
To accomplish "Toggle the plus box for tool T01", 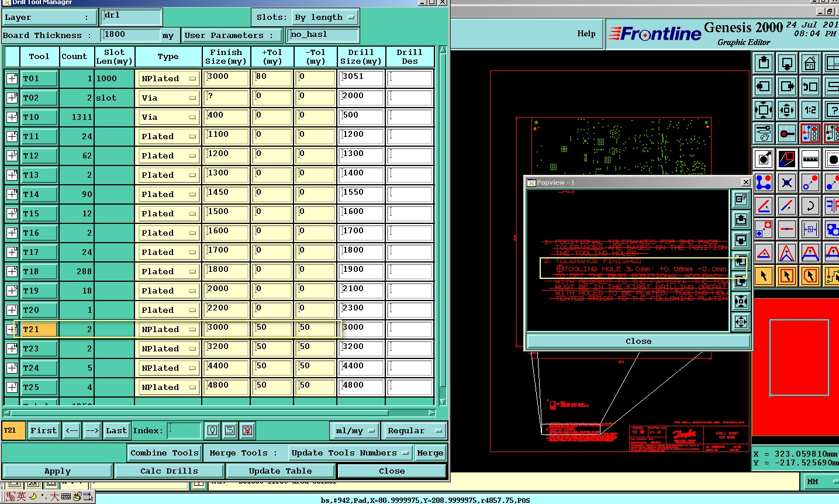I will 12,78.
